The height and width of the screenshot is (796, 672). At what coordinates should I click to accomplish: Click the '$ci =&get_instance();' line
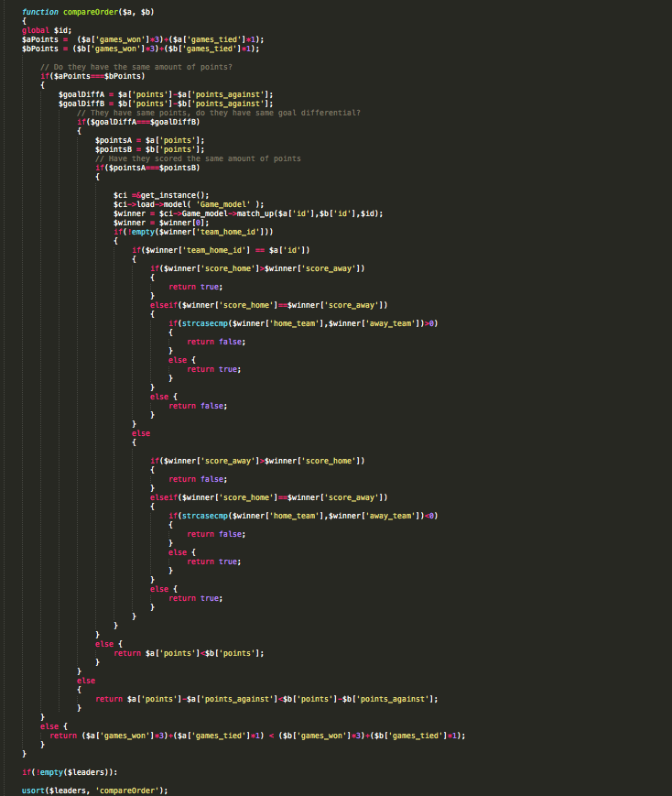tap(161, 195)
